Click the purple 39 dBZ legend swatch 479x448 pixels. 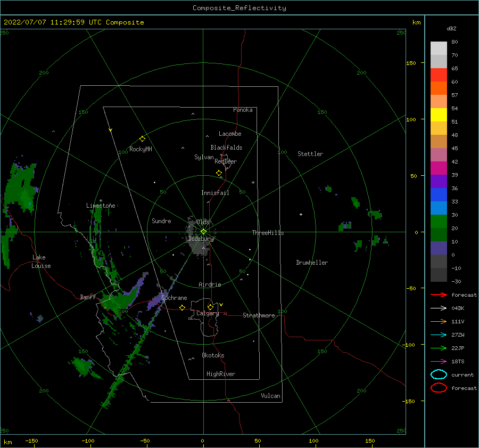439,181
